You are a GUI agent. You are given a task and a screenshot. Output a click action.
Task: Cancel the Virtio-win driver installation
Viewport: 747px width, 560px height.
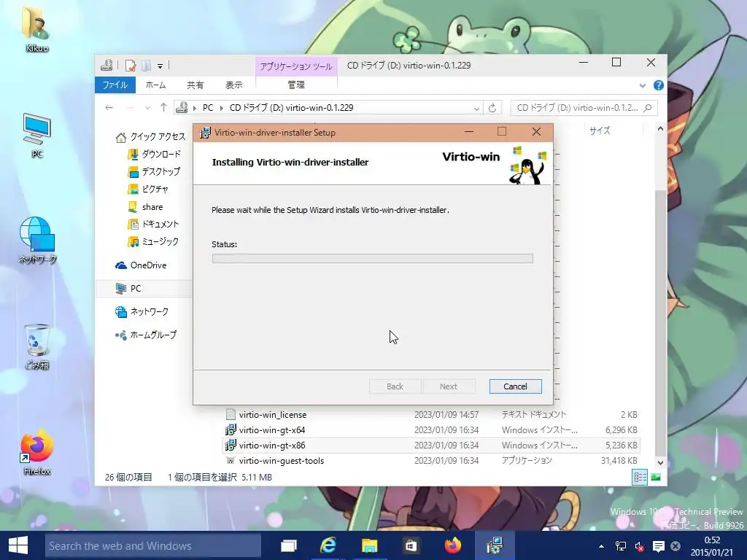[x=515, y=386]
